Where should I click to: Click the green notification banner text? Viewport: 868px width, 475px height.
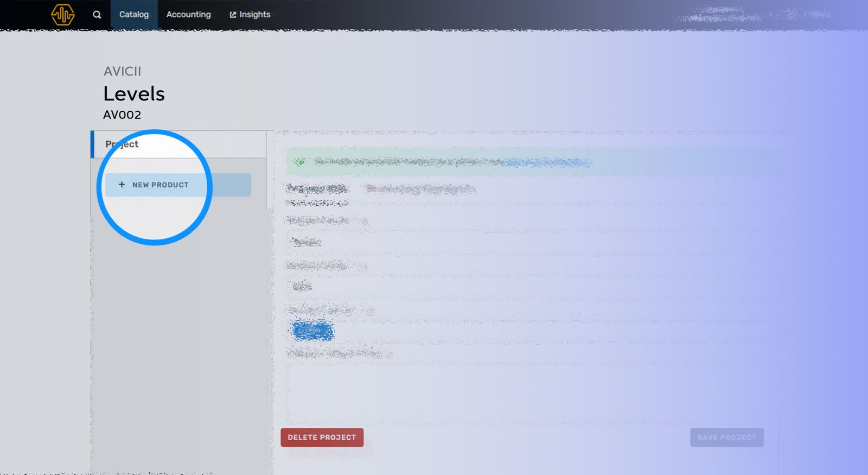407,162
